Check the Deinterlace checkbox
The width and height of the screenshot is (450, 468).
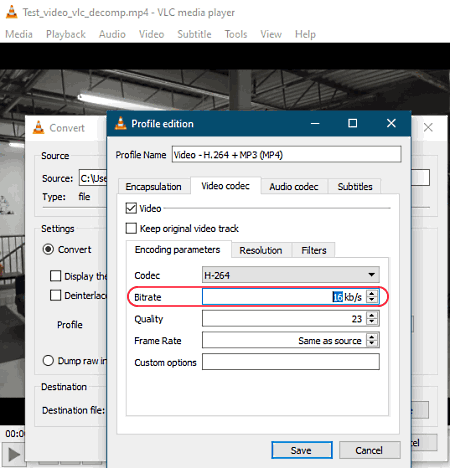55,295
